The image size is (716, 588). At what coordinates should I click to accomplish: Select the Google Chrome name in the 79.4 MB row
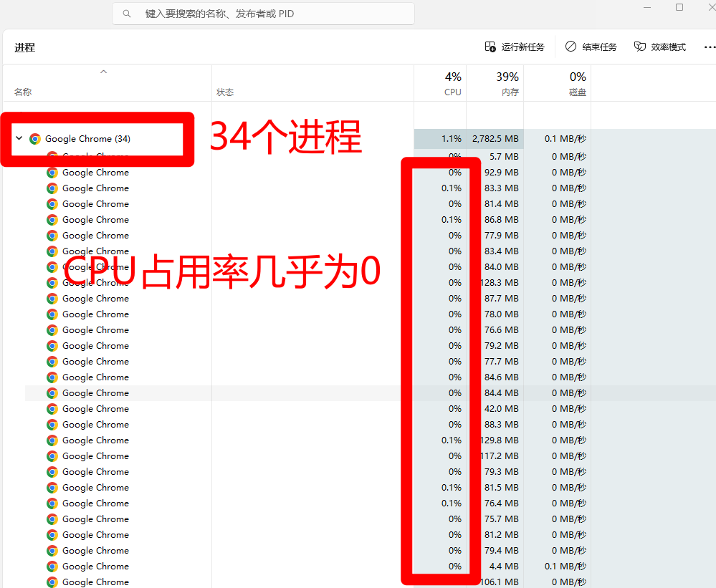(95, 551)
